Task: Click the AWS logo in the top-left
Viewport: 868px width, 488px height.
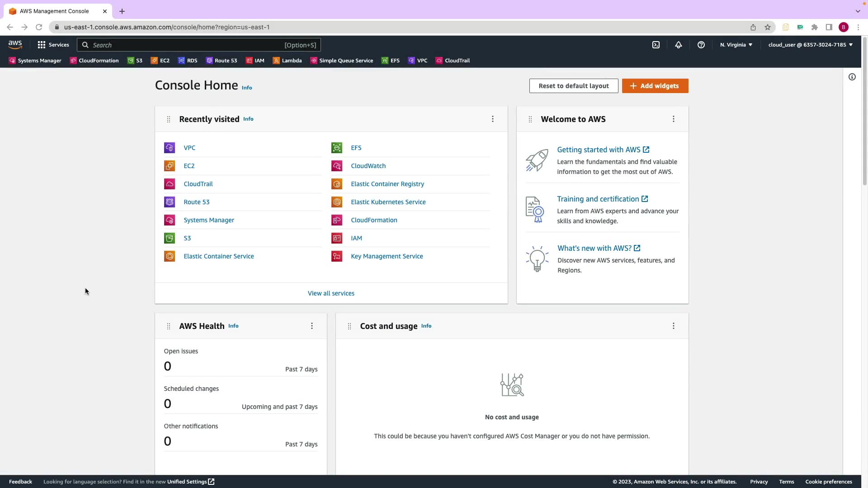Action: pos(15,45)
